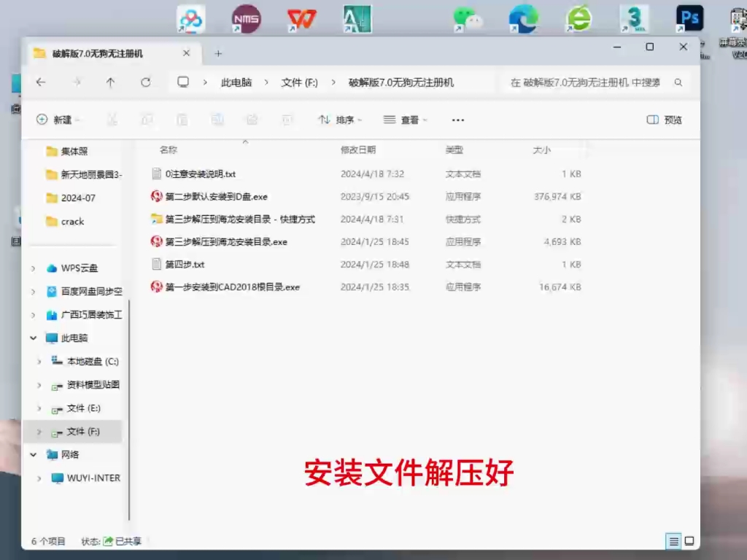Click the See more (...) toolbar icon
Image resolution: width=747 pixels, height=560 pixels.
pyautogui.click(x=457, y=119)
